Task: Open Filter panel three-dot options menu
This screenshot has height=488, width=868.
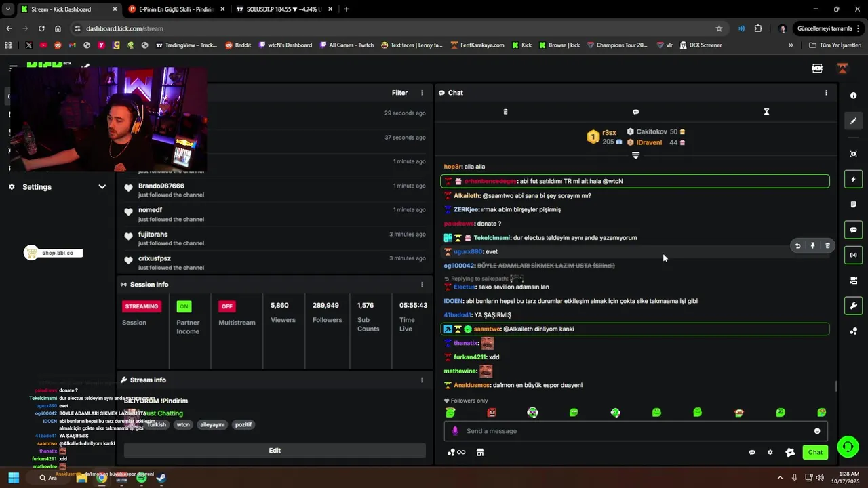Action: 422,93
